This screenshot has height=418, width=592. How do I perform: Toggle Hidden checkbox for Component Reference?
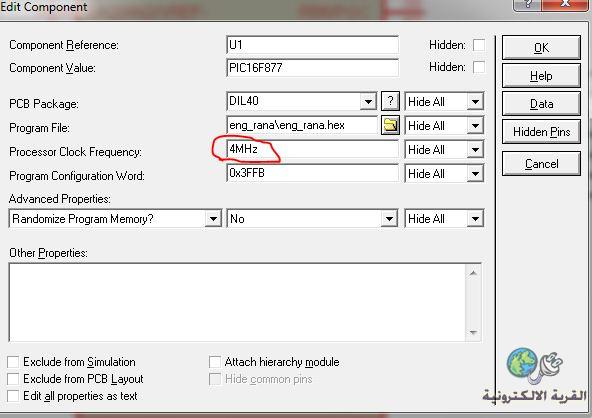[479, 45]
